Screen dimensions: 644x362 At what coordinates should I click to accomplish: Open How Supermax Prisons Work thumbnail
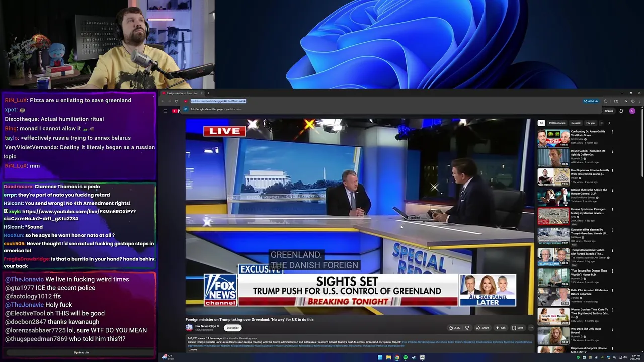pos(553,177)
